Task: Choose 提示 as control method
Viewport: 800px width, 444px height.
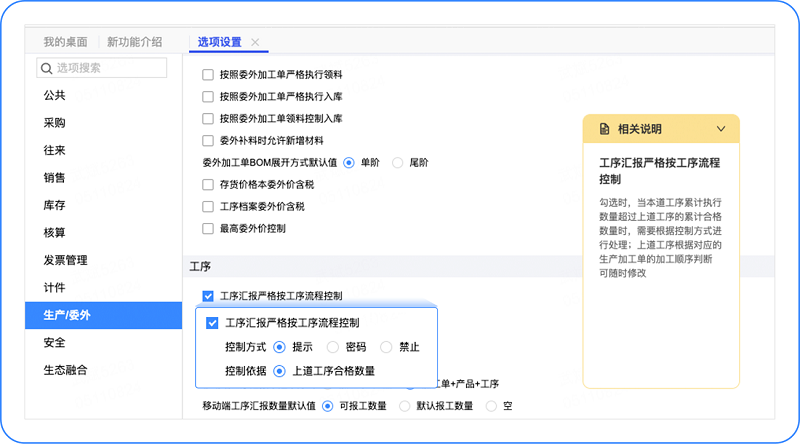Action: (x=279, y=348)
